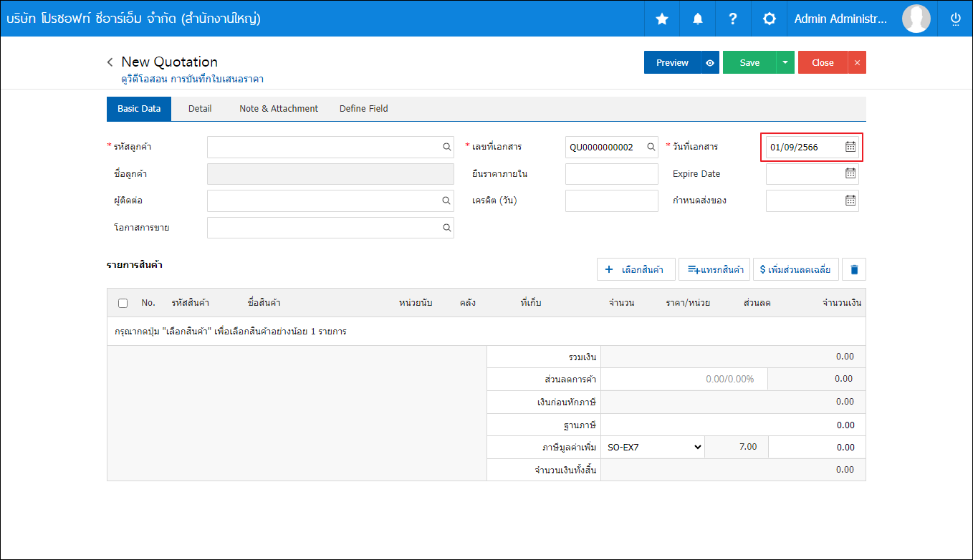The width and height of the screenshot is (973, 560).
Task: Click จำนวนเงิน column header
Action: (x=842, y=303)
